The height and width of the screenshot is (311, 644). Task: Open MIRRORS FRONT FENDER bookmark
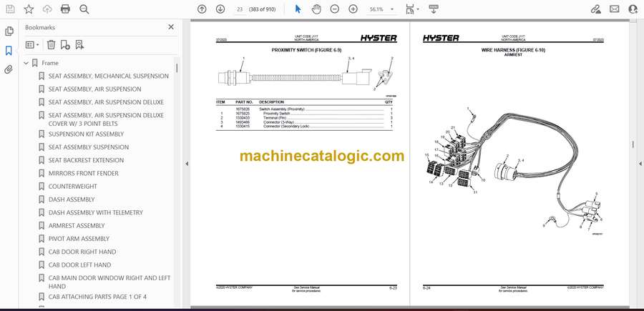[84, 173]
